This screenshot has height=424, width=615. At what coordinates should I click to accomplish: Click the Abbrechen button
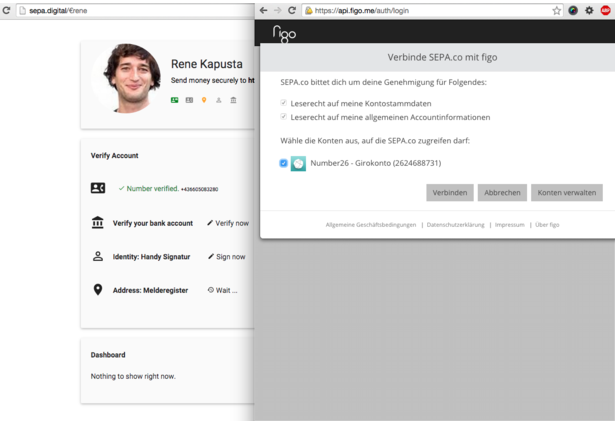502,193
